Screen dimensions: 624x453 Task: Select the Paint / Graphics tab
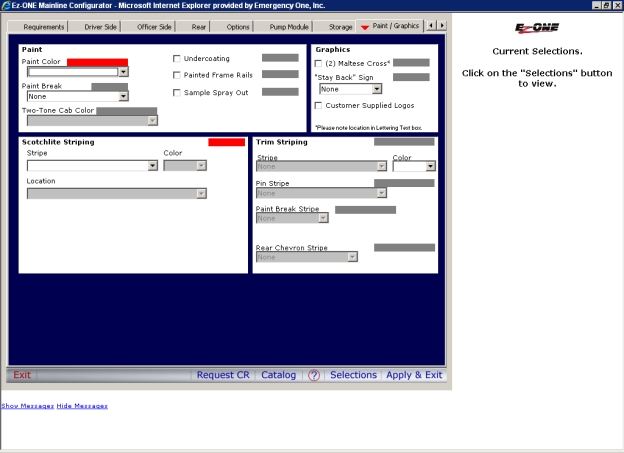[390, 26]
